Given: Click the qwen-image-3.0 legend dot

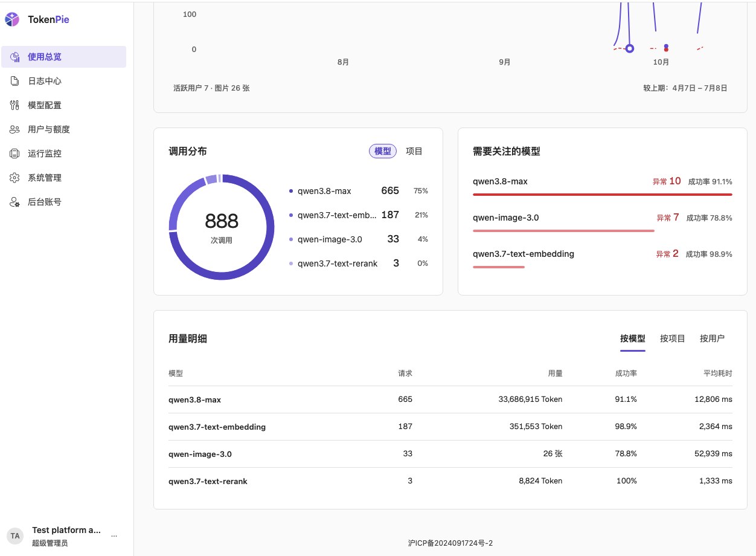Looking at the screenshot, I should (291, 239).
